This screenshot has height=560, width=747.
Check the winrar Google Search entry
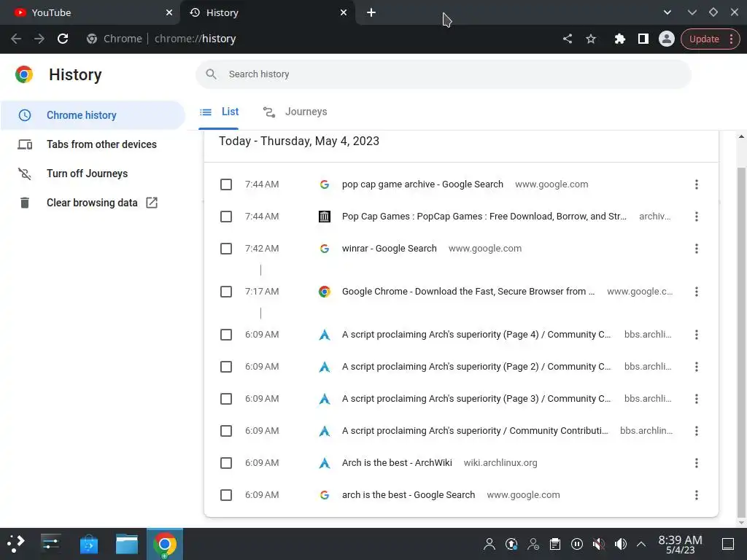pyautogui.click(x=226, y=249)
